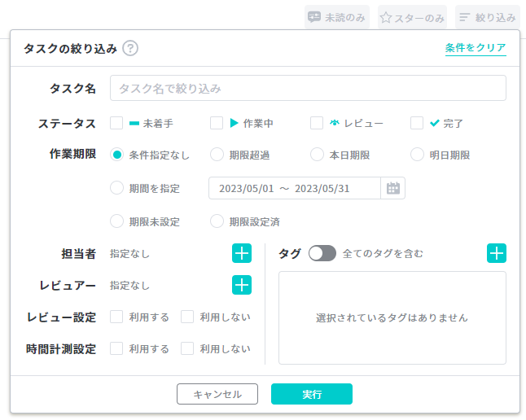Viewport: 526px width, 420px height.
Task: Open help icon next to タスクの絞り込み
Action: pos(130,48)
